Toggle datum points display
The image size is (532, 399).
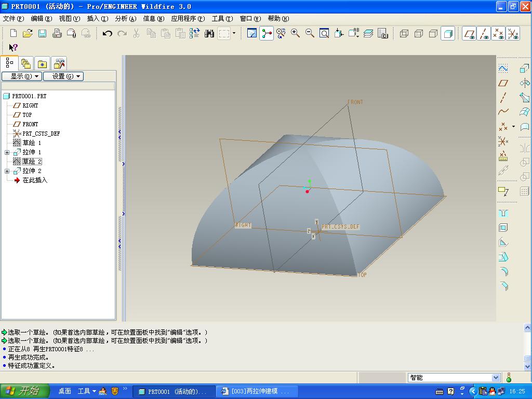point(498,34)
